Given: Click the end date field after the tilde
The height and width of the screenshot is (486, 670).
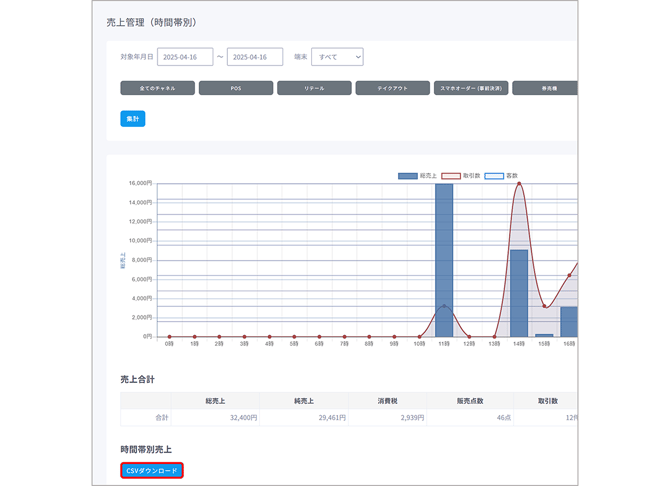Looking at the screenshot, I should click(x=255, y=57).
